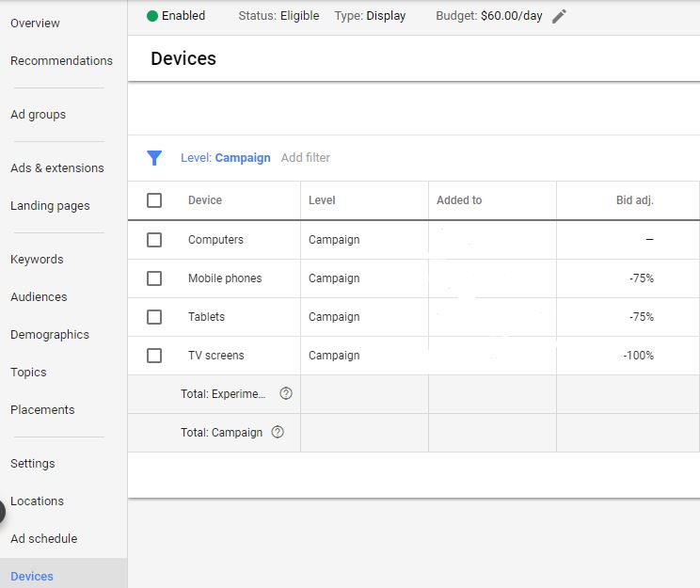Screen dimensions: 700x588
Task: Edit Mobile phones -75% bid adjustment
Action: (x=642, y=278)
